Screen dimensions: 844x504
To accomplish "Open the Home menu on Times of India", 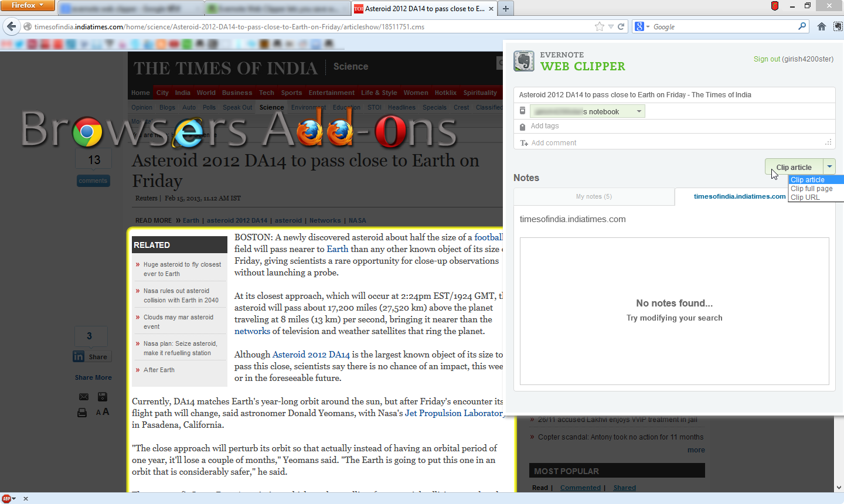I will (141, 93).
